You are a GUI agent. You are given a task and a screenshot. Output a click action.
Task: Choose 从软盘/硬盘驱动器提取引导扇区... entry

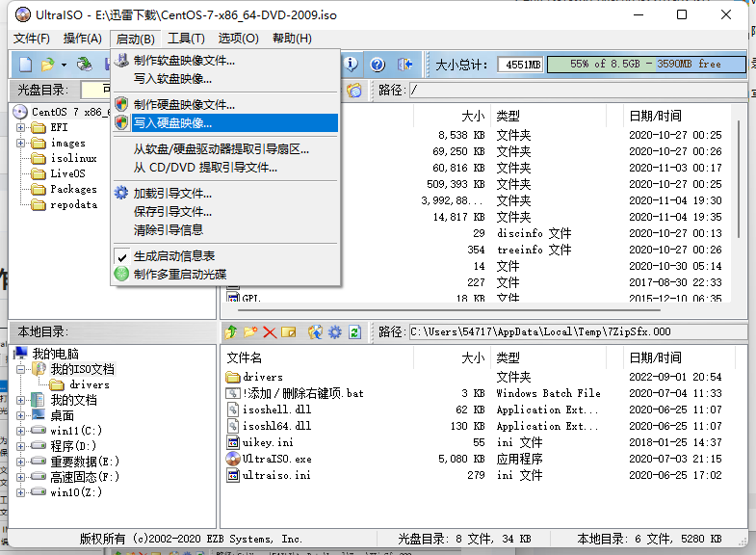point(225,149)
